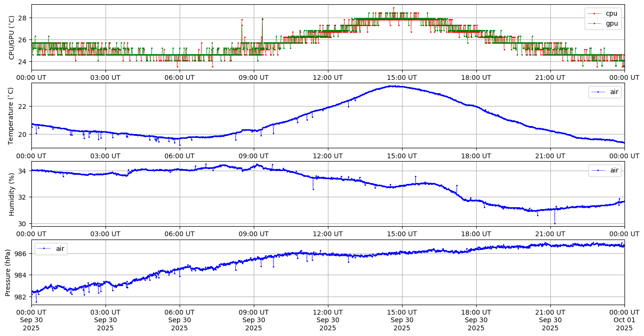Click the lowest humidity outlier point near 30%
Image resolution: width=644 pixels, height=336 pixels.
point(554,223)
